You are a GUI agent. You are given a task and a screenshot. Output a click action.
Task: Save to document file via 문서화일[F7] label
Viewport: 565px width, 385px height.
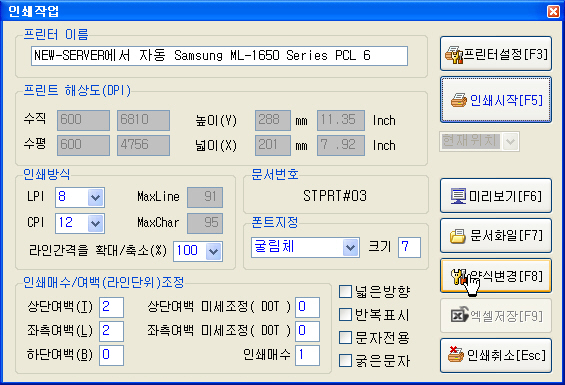[506, 236]
